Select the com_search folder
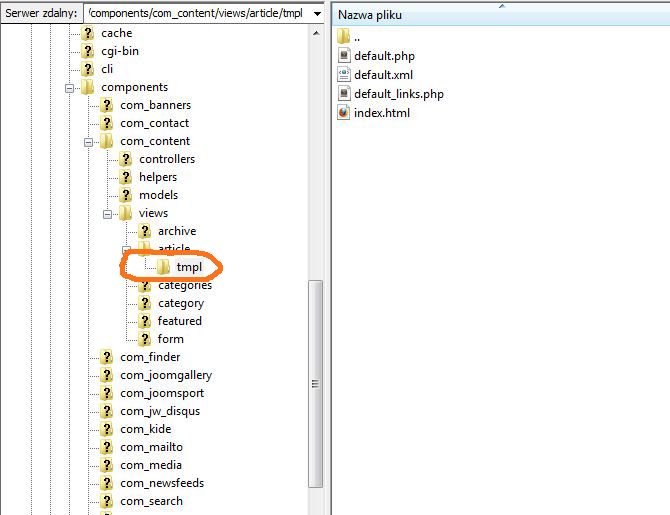Screen dimensions: 670x515 pos(151,501)
